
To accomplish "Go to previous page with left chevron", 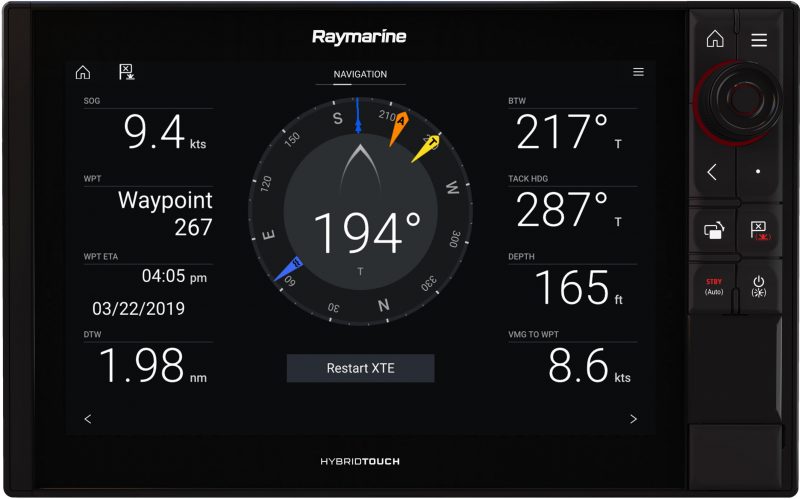I will (88, 419).
